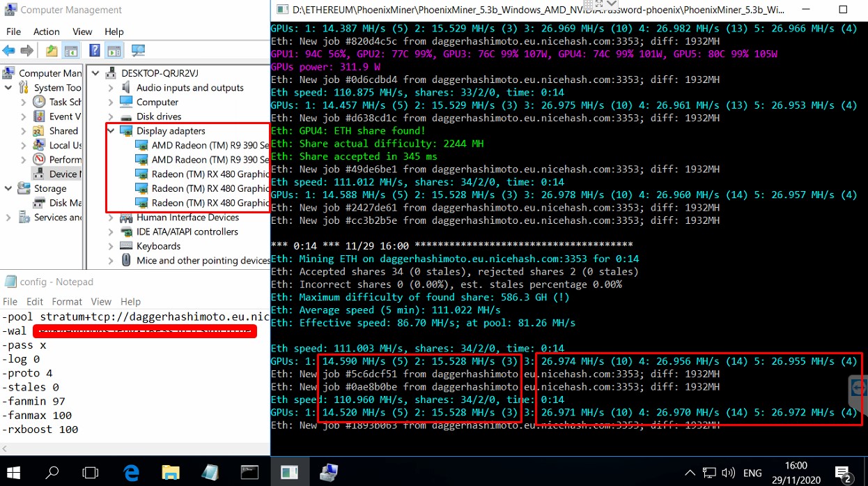Select the Performance gauge icon
Image resolution: width=868 pixels, height=486 pixels.
(39, 160)
